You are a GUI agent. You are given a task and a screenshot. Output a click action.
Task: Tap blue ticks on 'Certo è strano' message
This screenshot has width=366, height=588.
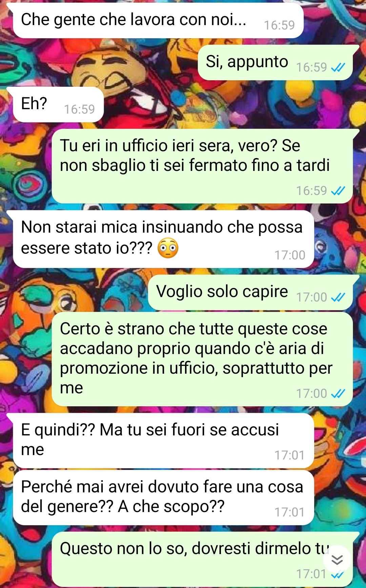[338, 394]
